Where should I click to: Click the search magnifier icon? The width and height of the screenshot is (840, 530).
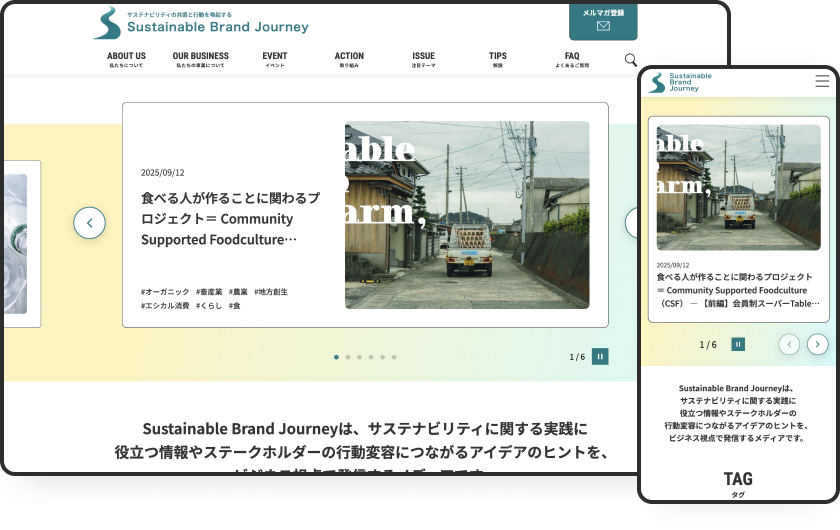click(631, 59)
